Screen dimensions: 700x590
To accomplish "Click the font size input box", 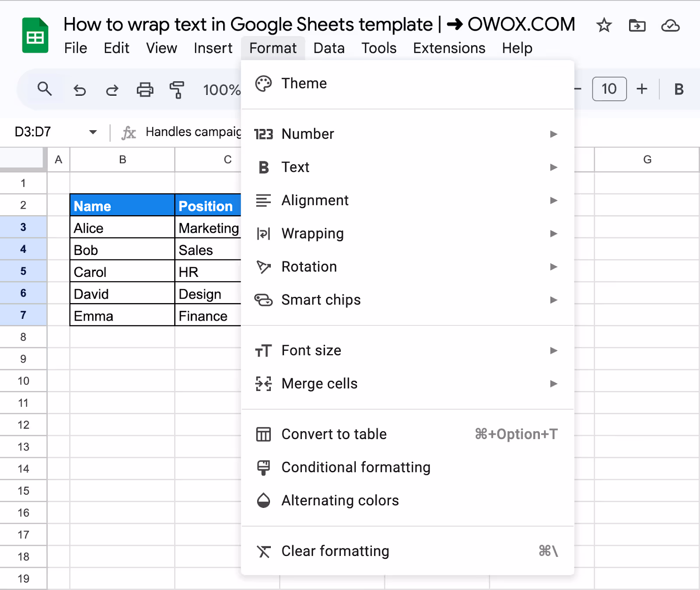I will pos(609,89).
